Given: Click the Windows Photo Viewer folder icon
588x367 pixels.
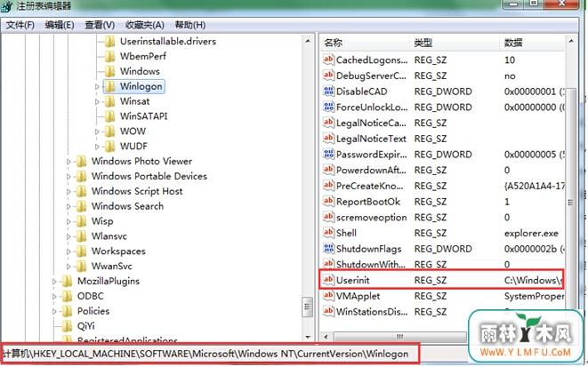Looking at the screenshot, I should (x=81, y=161).
